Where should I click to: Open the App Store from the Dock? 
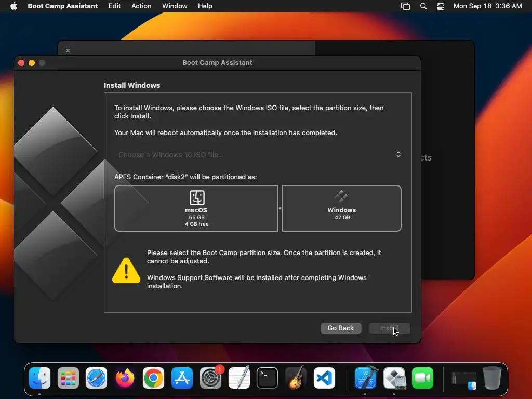click(182, 378)
